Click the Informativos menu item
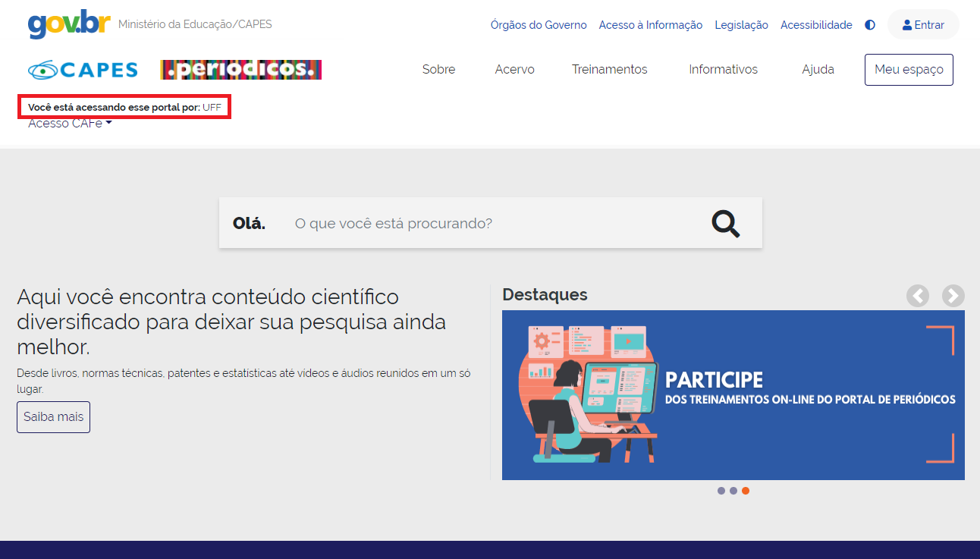Screen dimensions: 980x559 tap(723, 69)
